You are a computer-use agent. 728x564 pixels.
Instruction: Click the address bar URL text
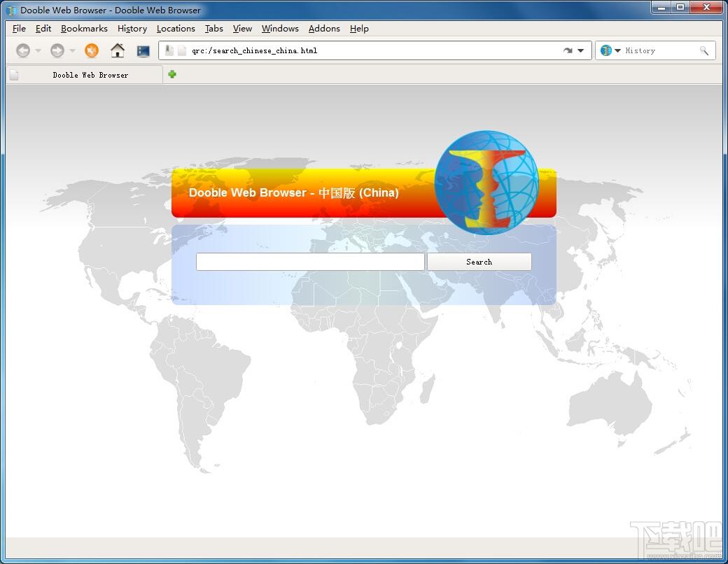point(254,50)
